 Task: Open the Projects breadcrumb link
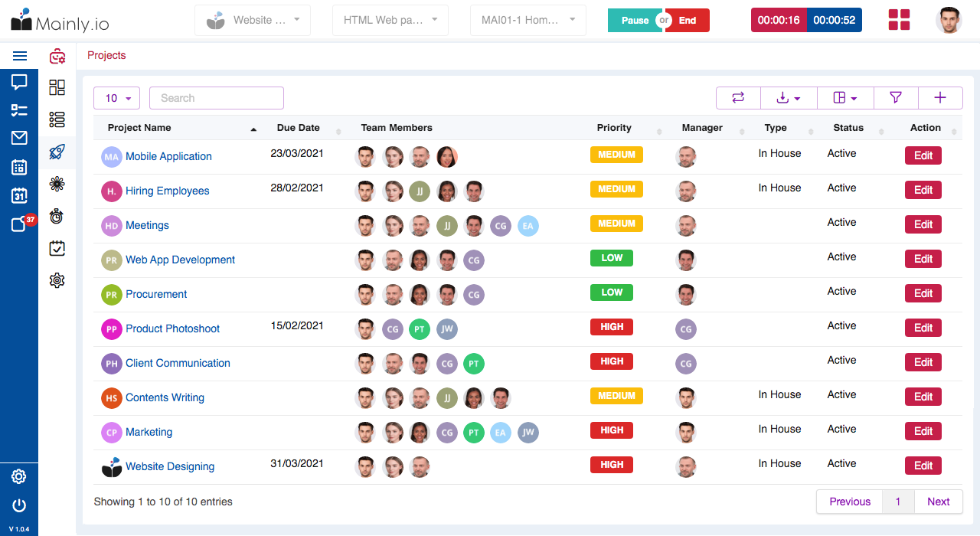point(106,55)
